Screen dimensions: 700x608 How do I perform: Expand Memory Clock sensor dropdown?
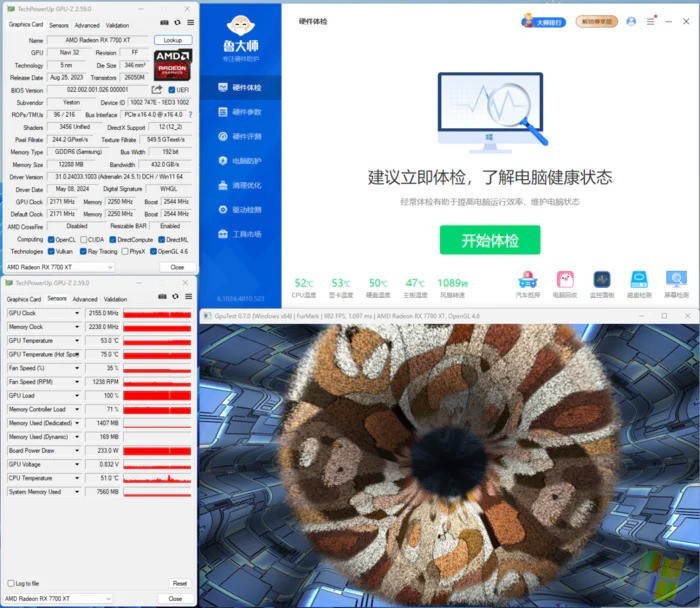(77, 327)
